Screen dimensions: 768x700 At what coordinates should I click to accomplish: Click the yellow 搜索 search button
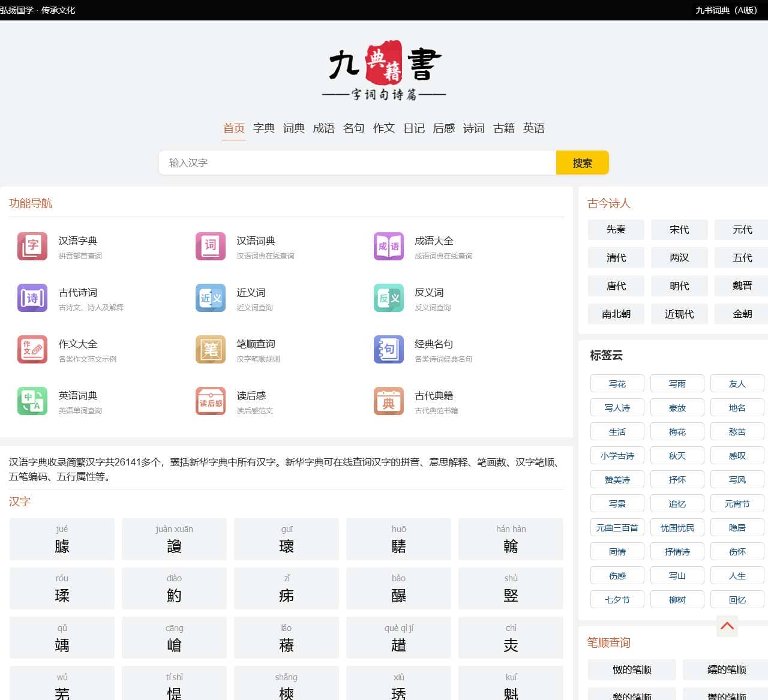click(x=582, y=163)
